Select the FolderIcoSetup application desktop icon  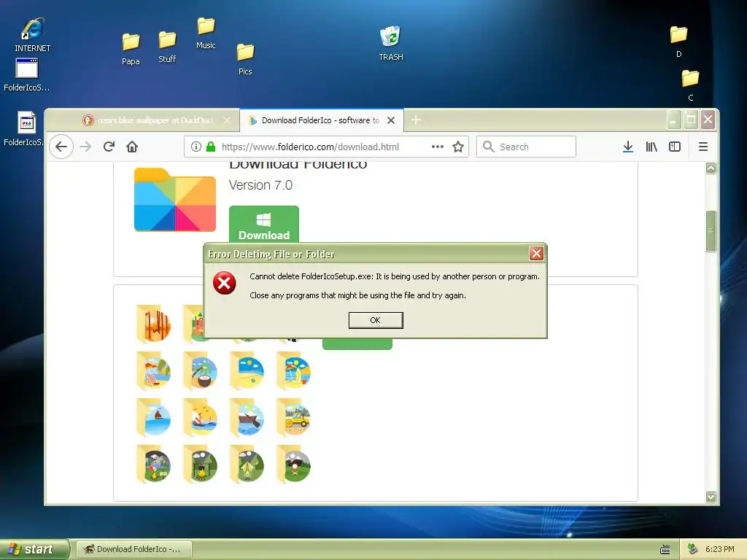(x=27, y=74)
